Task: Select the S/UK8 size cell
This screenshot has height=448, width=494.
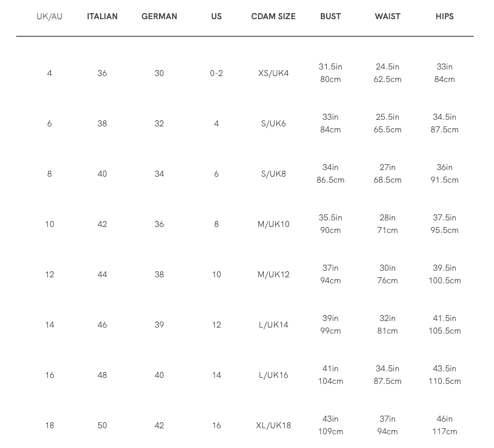Action: point(273,174)
